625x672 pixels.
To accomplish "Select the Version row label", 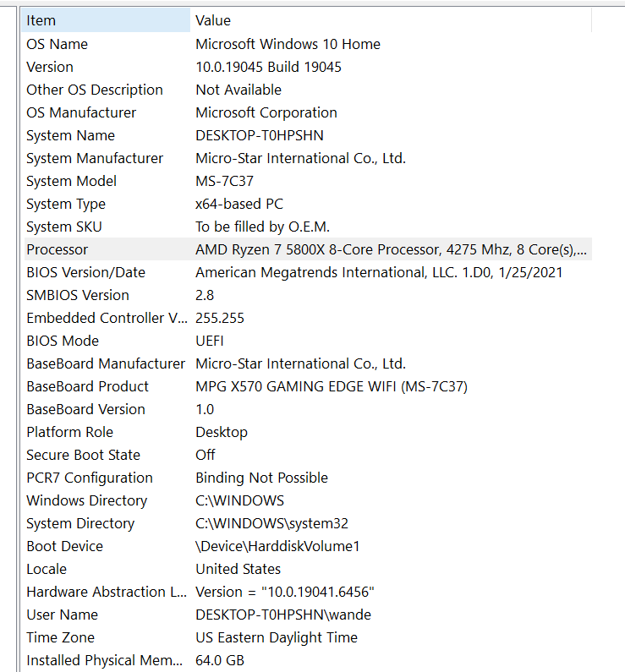I will (x=50, y=67).
